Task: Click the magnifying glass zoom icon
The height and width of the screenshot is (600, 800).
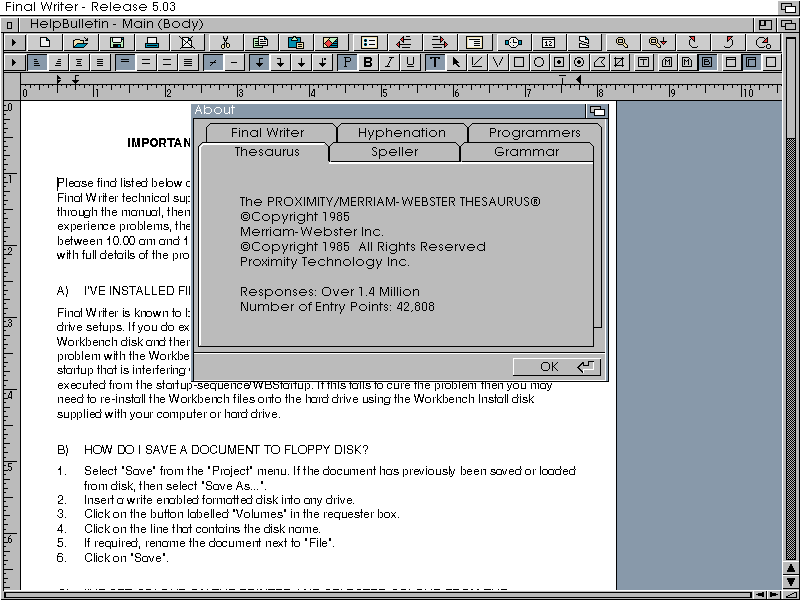Action: point(621,42)
